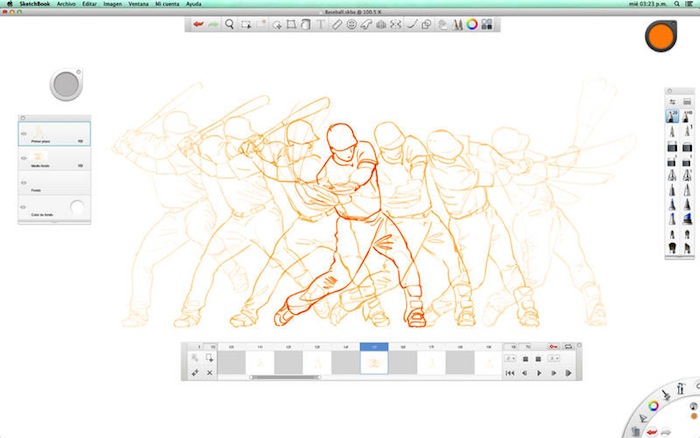The image size is (700, 438).
Task: Select the Ruler tool
Action: (337, 24)
